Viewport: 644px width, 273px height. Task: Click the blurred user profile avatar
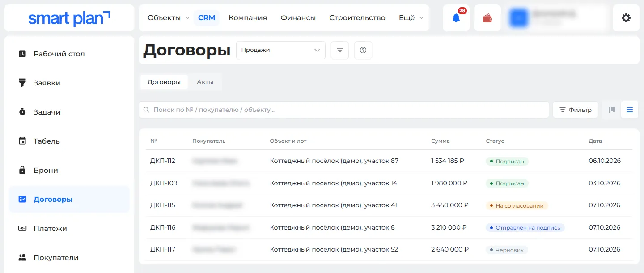[519, 18]
